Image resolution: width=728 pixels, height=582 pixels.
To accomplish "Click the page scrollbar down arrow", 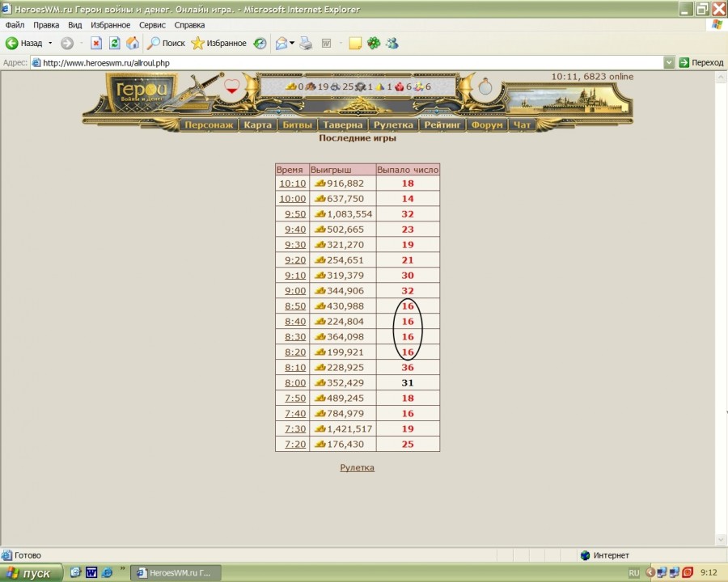I will (x=721, y=539).
